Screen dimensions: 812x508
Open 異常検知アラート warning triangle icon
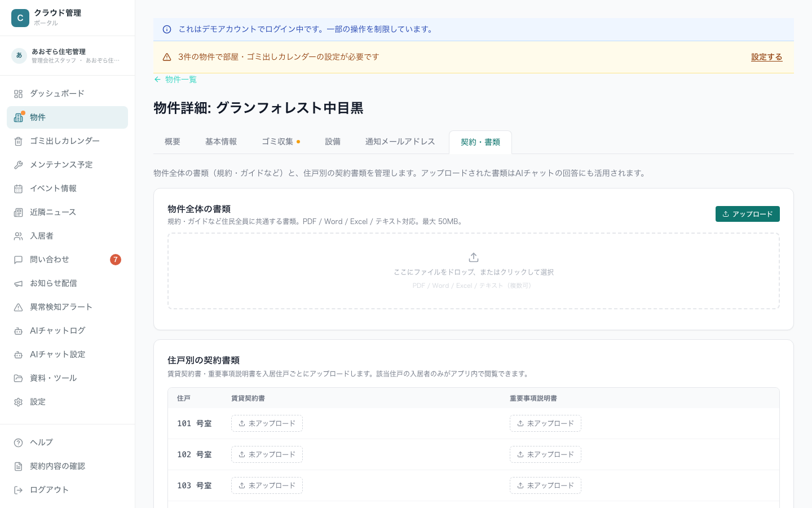pyautogui.click(x=19, y=307)
